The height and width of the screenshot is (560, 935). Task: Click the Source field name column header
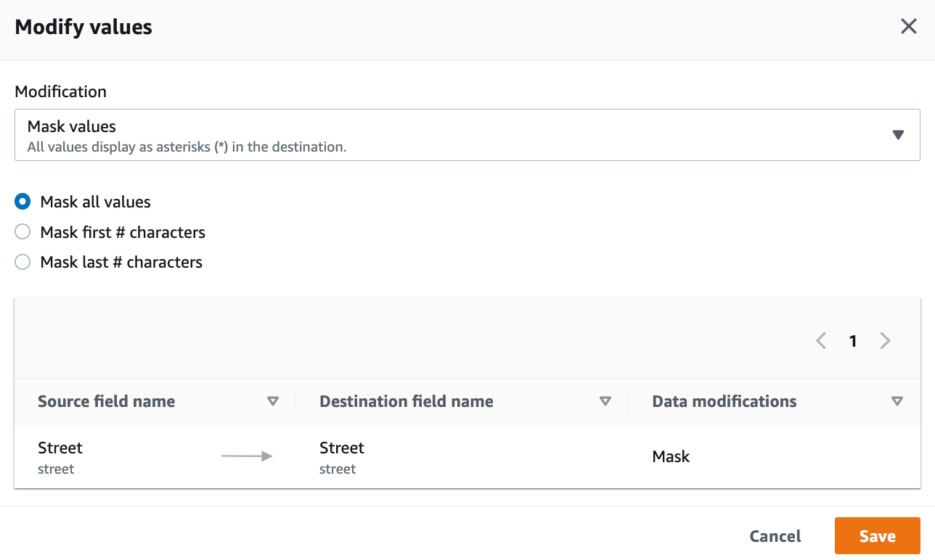tap(106, 401)
